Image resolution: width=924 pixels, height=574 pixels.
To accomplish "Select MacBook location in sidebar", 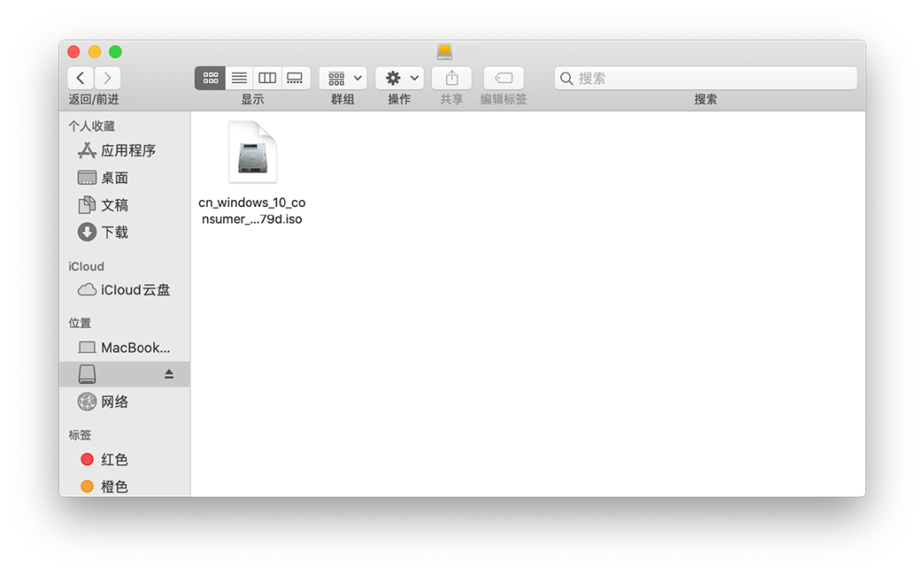I will click(124, 347).
